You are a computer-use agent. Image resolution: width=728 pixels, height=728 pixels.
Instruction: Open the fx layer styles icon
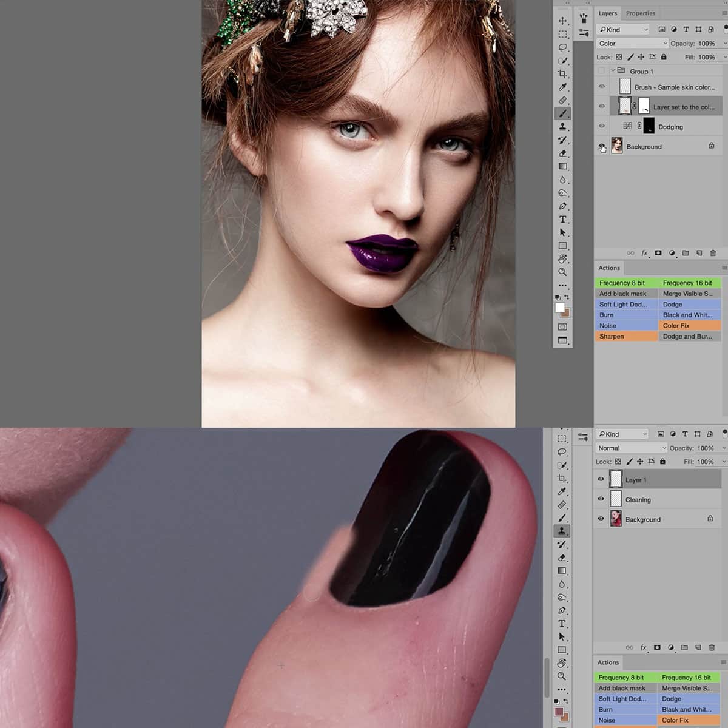(644, 253)
